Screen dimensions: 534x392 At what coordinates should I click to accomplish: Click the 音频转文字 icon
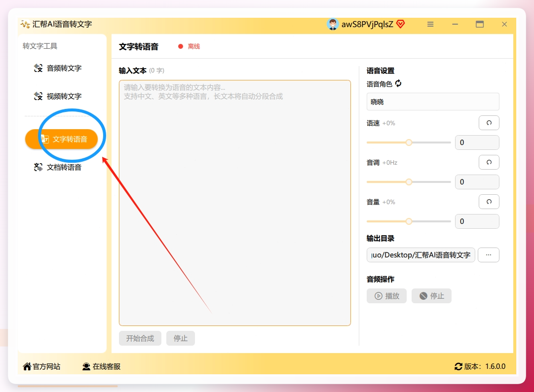pos(38,68)
